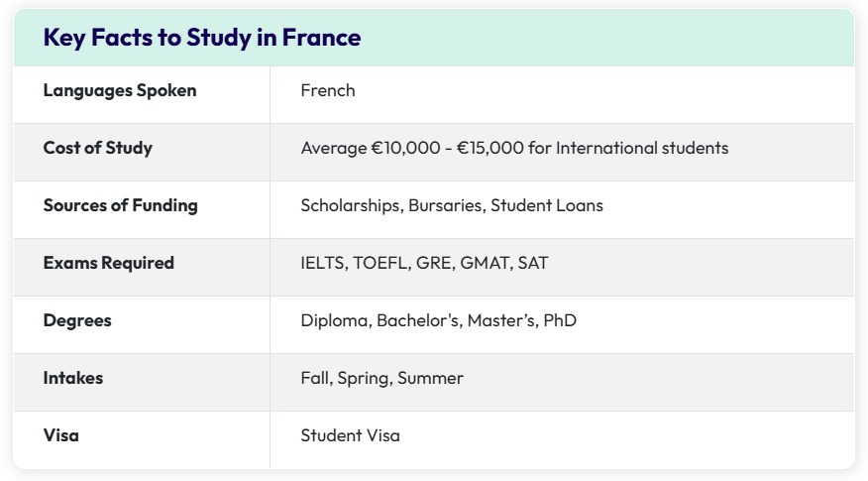Click 'Summer' in the intakes row
Screen dimensions: 868x481
point(430,378)
